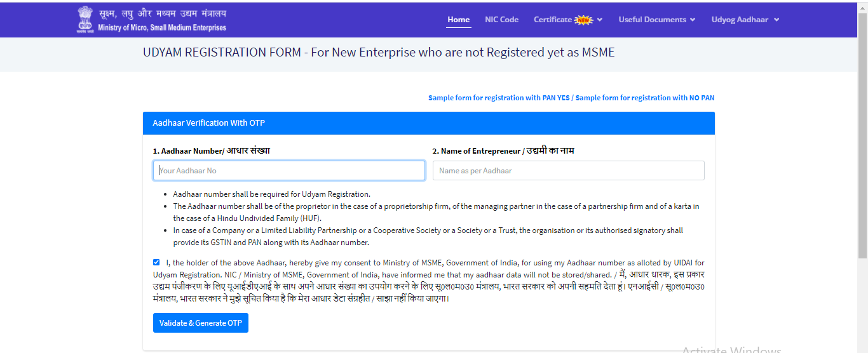Image resolution: width=868 pixels, height=353 pixels.
Task: Open the NIC Code page
Action: click(501, 20)
